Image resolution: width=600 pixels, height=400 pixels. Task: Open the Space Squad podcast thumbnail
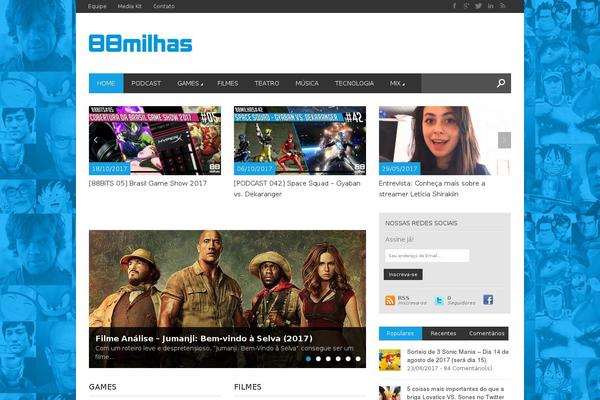300,140
